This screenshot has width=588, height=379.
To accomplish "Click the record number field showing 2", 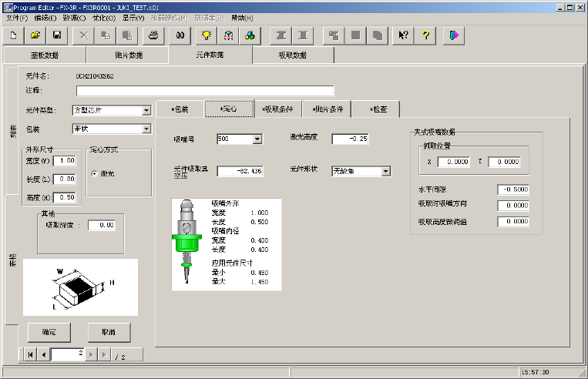I will (68, 354).
